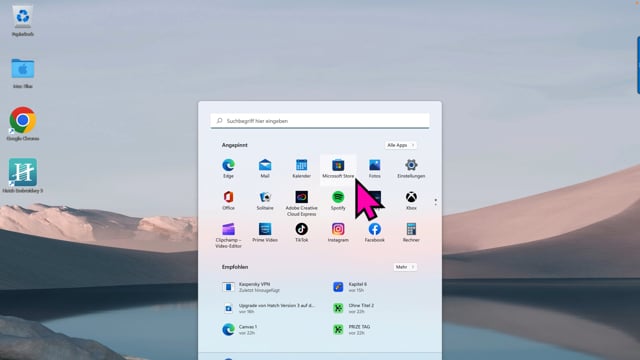Launch the Xbox app
Screen dimensions: 640x360
pos(411,201)
